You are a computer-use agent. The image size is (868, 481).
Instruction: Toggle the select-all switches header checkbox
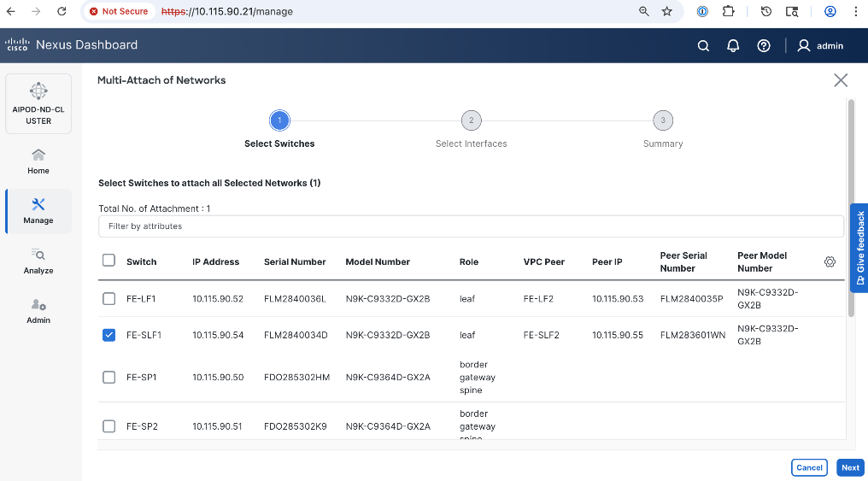click(x=108, y=261)
